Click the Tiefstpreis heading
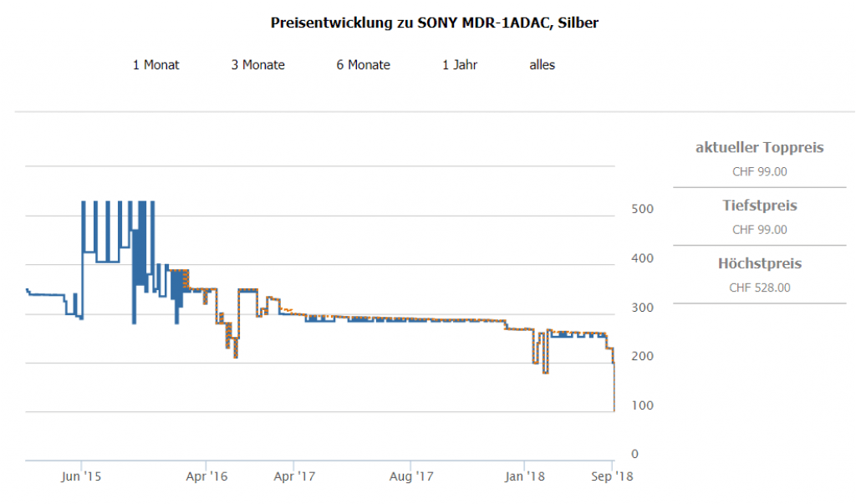Viewport: 856px width, 504px height. 759,206
